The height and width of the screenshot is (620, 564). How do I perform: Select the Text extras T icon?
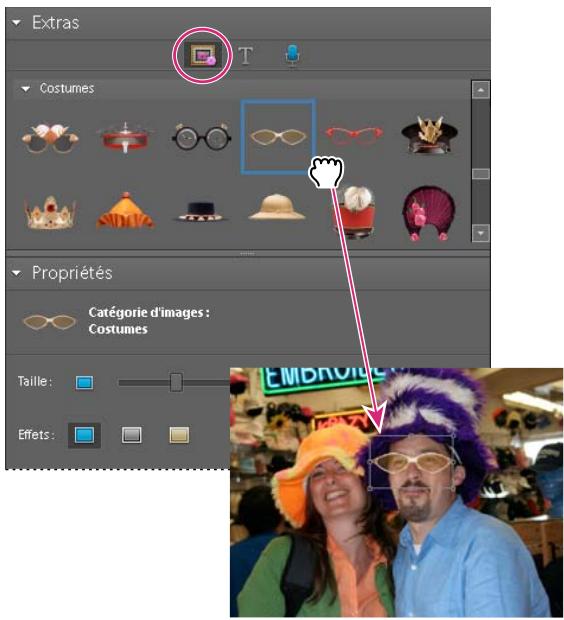[x=246, y=55]
